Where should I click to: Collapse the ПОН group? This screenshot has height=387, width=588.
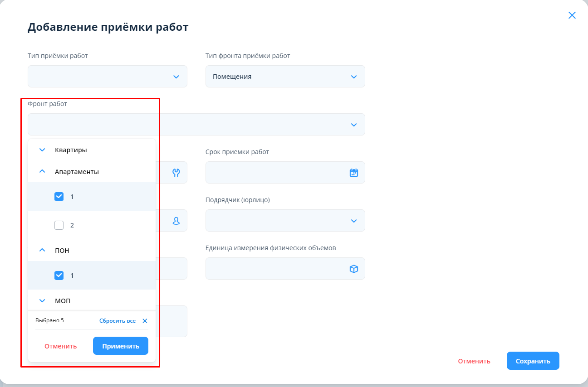[x=43, y=251]
